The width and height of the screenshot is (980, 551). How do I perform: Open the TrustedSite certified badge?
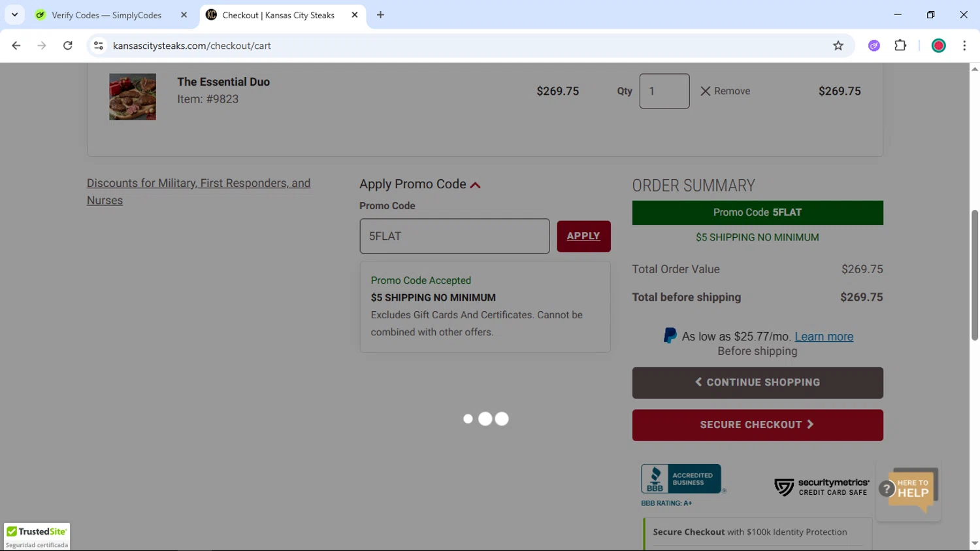click(37, 537)
